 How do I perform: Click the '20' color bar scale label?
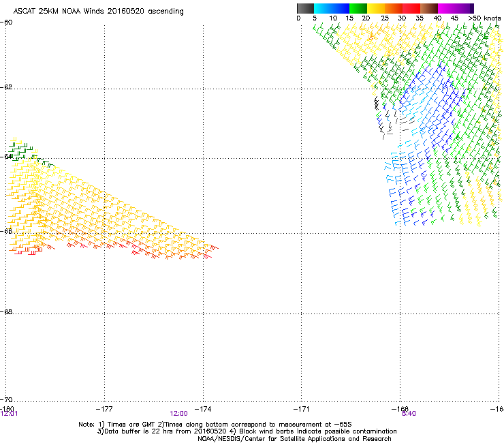point(366,18)
